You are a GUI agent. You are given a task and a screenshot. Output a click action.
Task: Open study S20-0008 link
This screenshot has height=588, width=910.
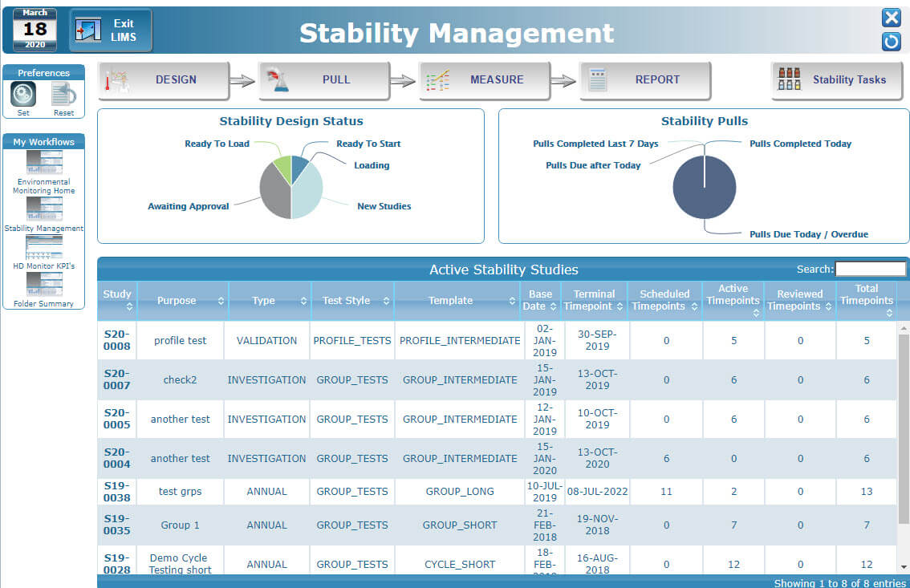coord(117,340)
